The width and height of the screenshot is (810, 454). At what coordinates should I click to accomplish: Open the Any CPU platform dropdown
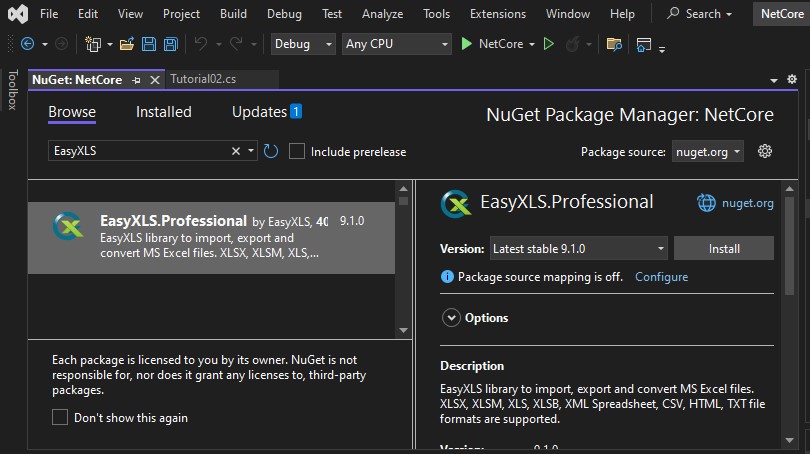tap(396, 44)
